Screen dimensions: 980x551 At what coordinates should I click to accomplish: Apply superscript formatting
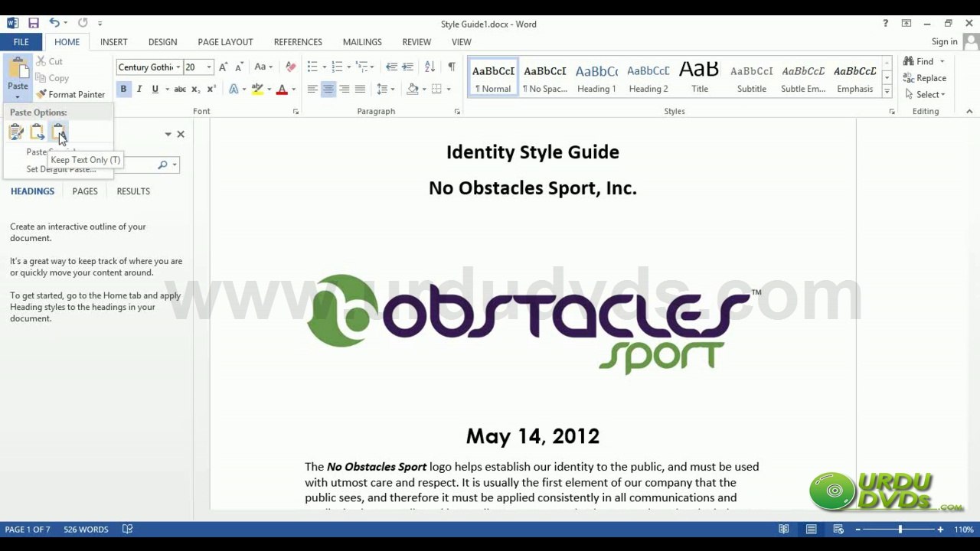[x=211, y=90]
